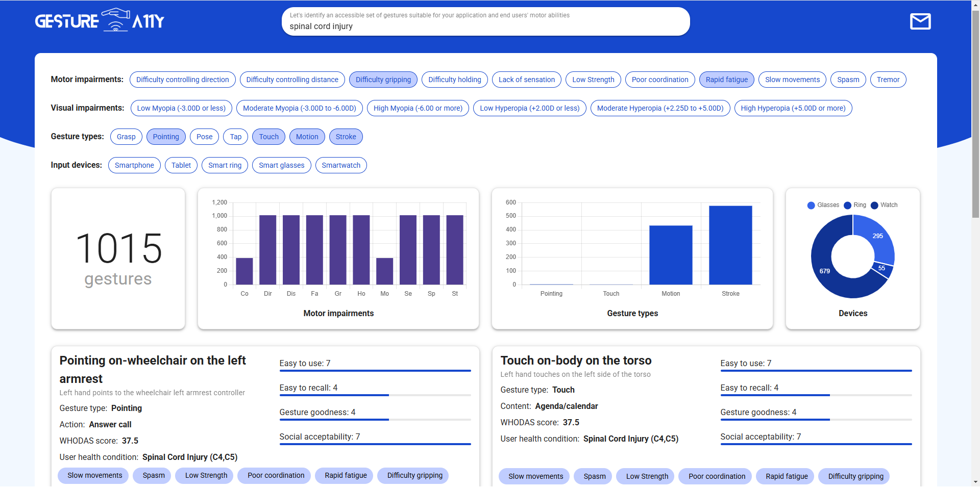Click the Glasses legend dot in Devices chart
Image resolution: width=980 pixels, height=489 pixels.
click(811, 205)
